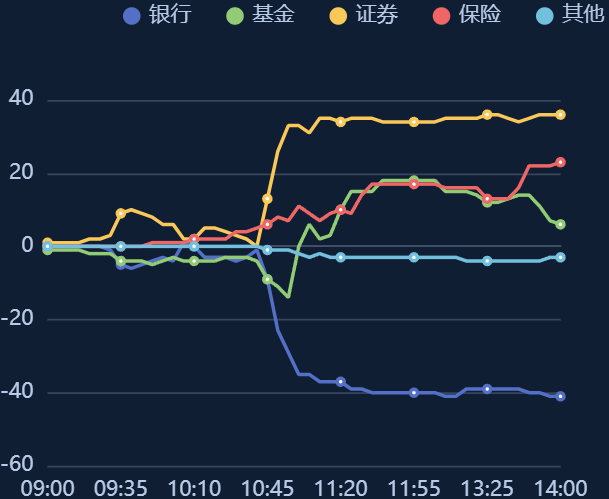
Task: Select the 银行 data point at 14:00
Action: [560, 396]
